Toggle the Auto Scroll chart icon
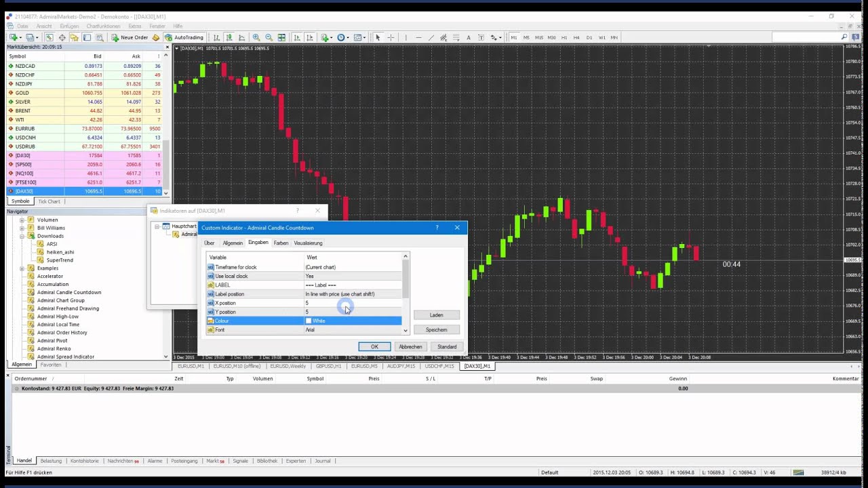Image resolution: width=868 pixels, height=488 pixels. [296, 37]
